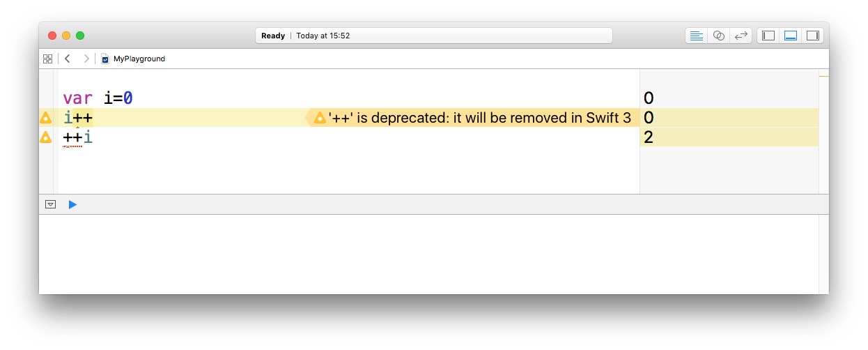
Task: Toggle the debug area panel
Action: (x=791, y=36)
